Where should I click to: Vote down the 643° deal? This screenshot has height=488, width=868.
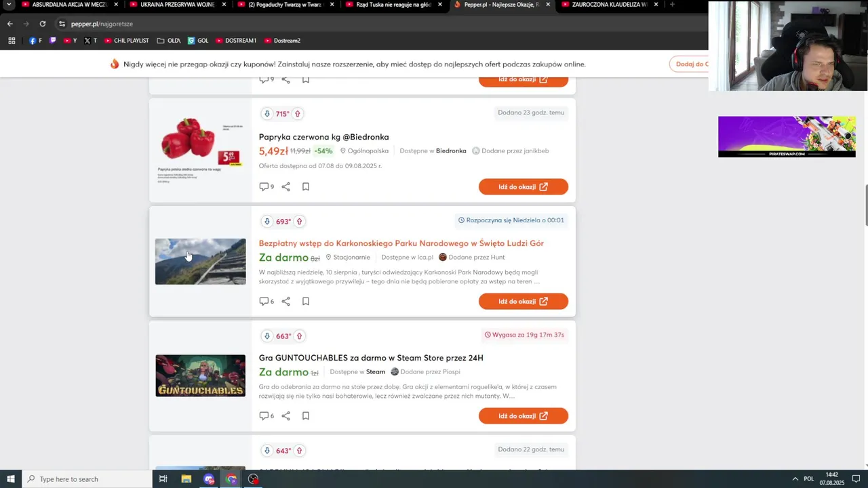(267, 451)
